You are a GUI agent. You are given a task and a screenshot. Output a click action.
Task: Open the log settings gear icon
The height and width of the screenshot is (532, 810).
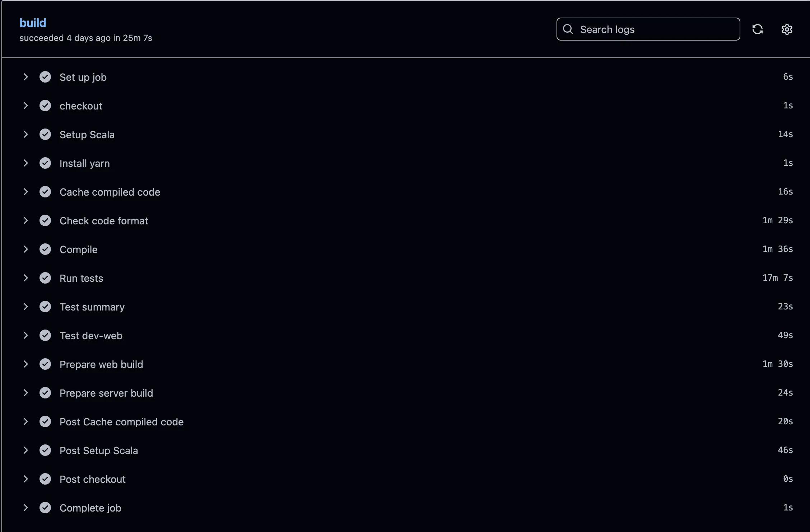[x=787, y=29]
